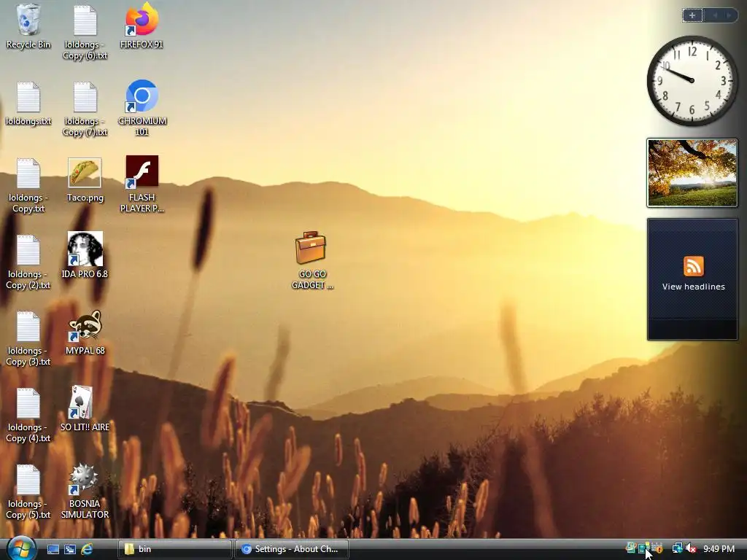
Task: Select the BOSNIA SIMULATOR mine shortcut
Action: pos(85,491)
